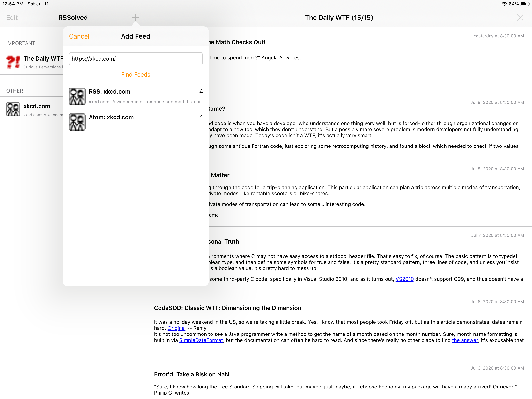Open The Daily WTF feed in sidebar
Image resolution: width=532 pixels, height=399 pixels.
pos(43,59)
